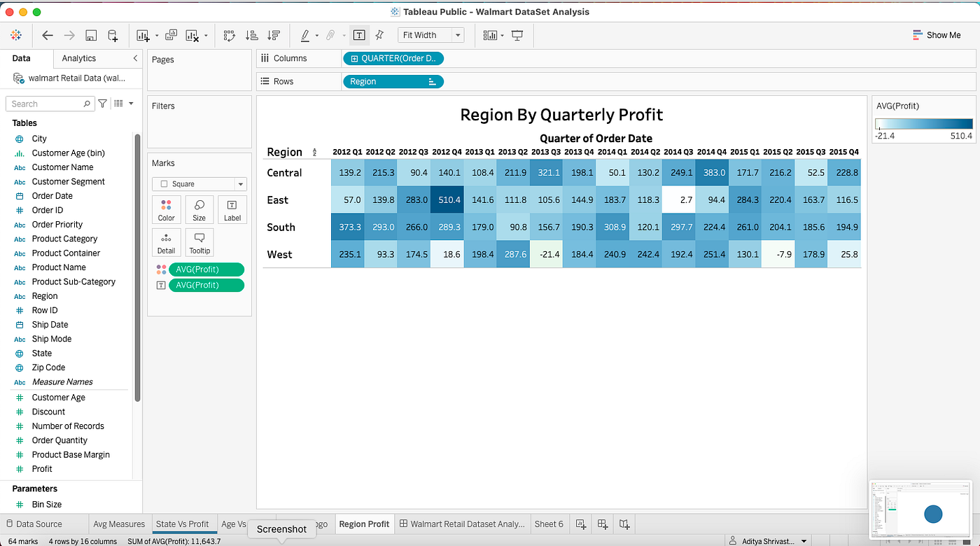Click the Clear Sheet toolbar icon
980x546 pixels.
coord(192,35)
